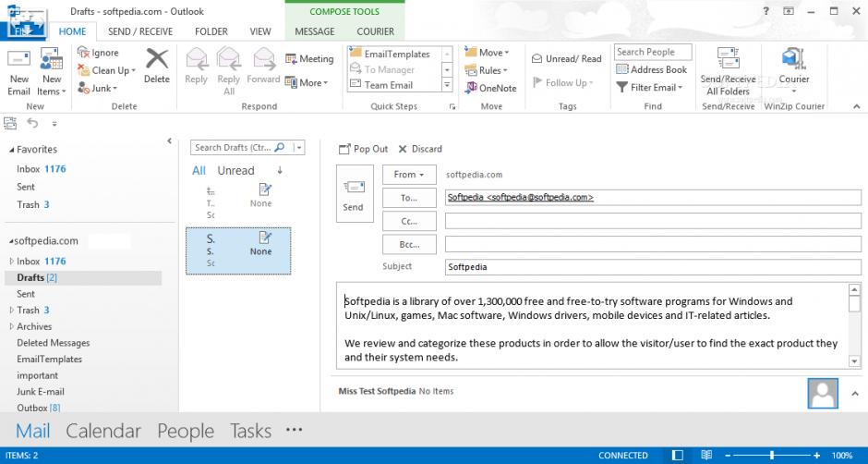Open Outlook Help question mark
The width and height of the screenshot is (868, 464).
tap(766, 11)
